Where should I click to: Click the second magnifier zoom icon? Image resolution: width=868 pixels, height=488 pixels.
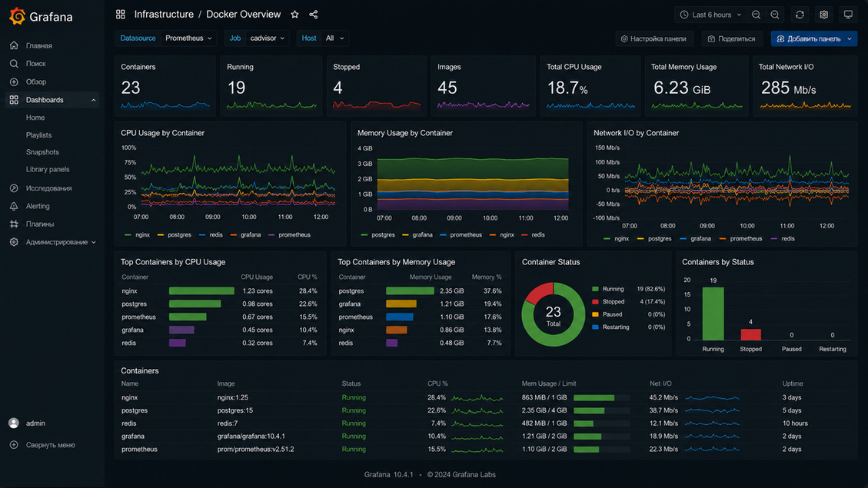[775, 15]
